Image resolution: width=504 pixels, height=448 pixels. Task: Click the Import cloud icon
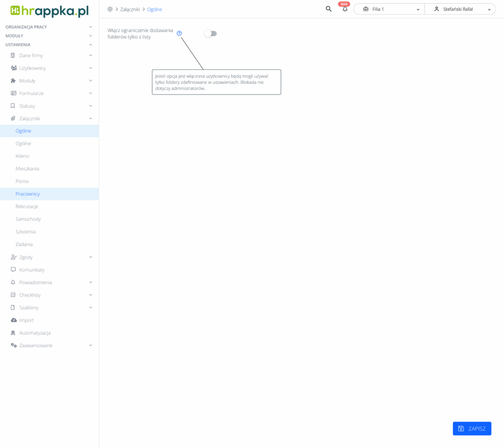click(x=13, y=320)
